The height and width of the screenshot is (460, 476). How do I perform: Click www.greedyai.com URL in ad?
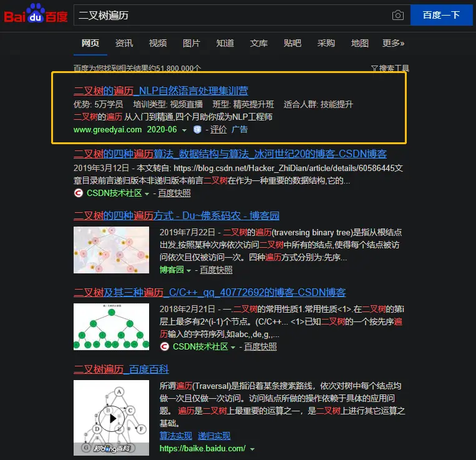tap(107, 130)
